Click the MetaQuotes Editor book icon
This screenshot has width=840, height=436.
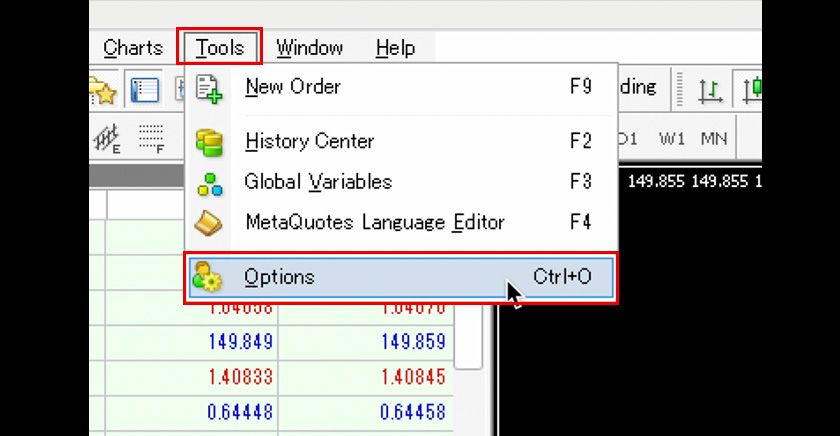coord(208,224)
